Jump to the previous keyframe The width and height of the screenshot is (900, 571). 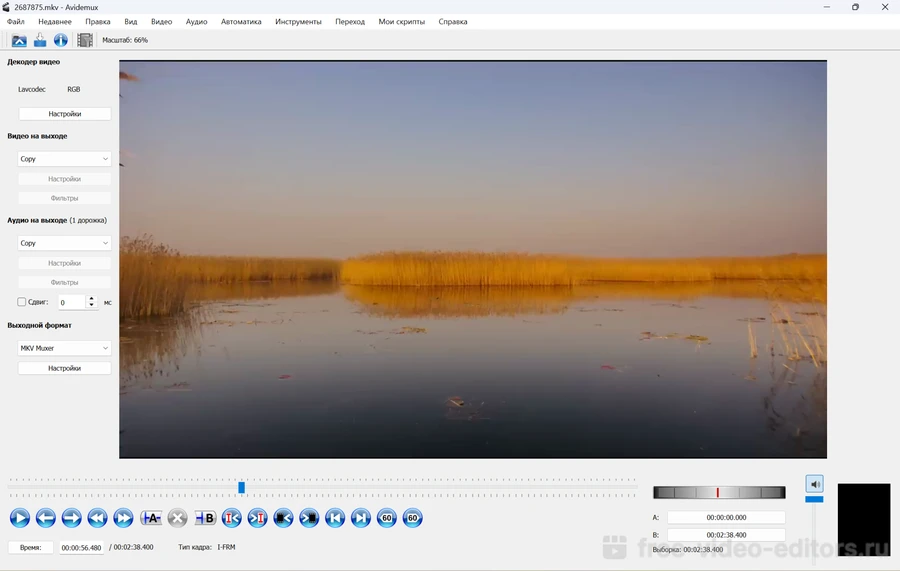click(x=97, y=518)
